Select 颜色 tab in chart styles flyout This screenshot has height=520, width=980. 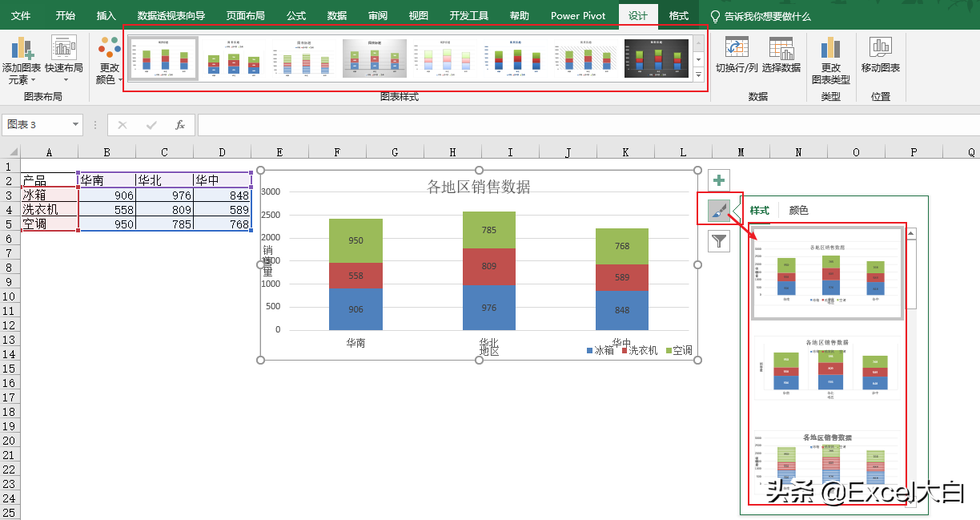(798, 211)
